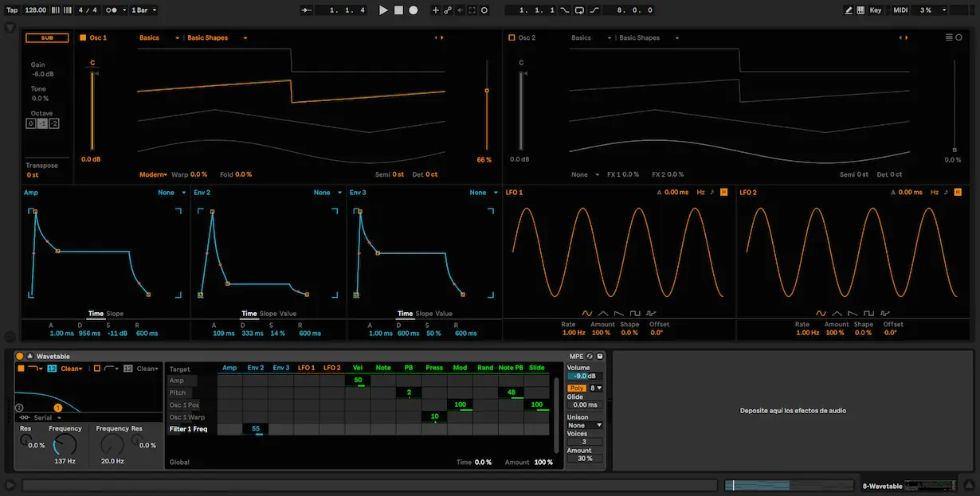This screenshot has width=980, height=496.
Task: Click the MIDI arrangement overdub plus icon
Action: click(435, 10)
